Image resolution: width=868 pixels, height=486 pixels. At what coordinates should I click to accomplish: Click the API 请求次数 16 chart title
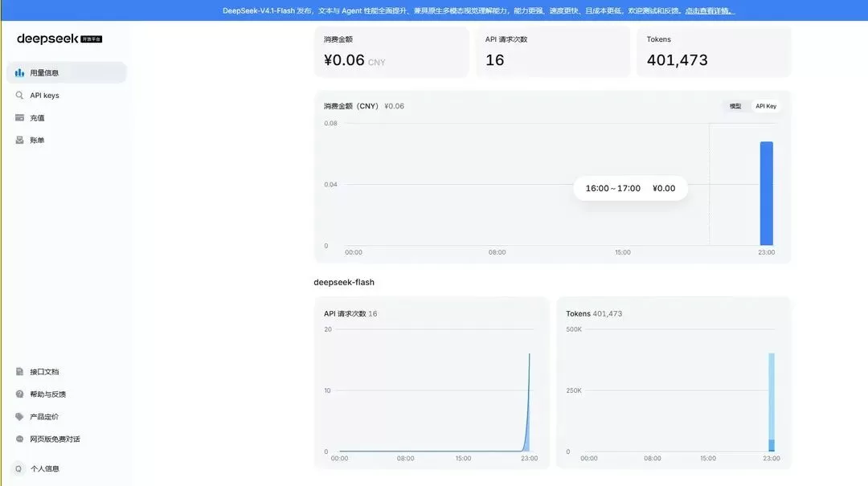tap(350, 313)
